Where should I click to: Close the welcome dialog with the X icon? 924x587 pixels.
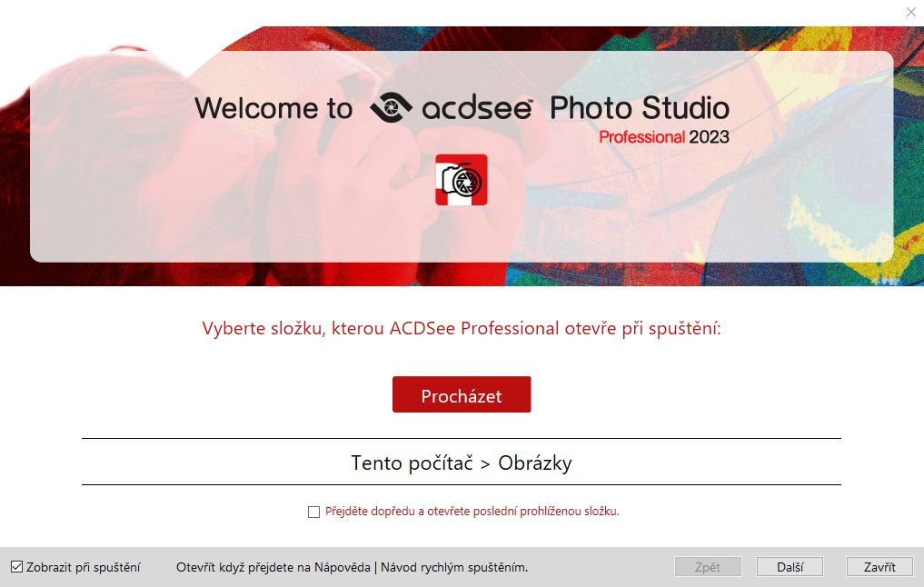pos(910,12)
